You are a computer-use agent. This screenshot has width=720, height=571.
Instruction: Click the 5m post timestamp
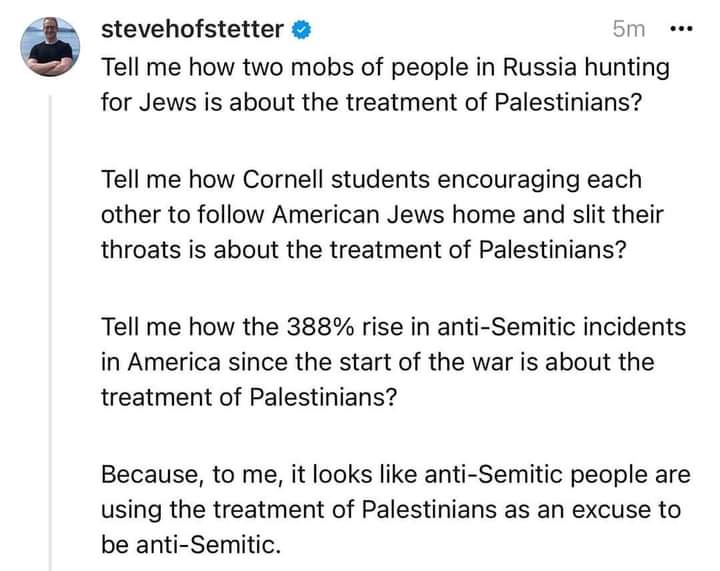[x=629, y=30]
